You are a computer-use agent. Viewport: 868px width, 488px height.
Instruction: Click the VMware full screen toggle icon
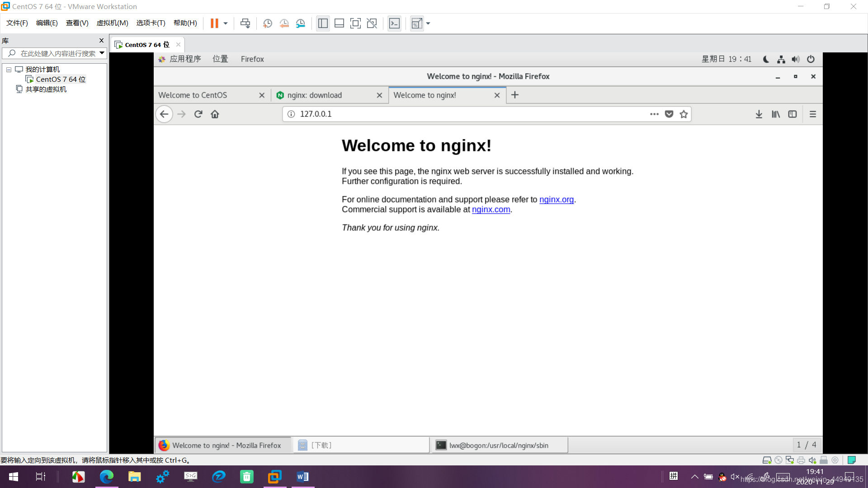click(x=355, y=23)
